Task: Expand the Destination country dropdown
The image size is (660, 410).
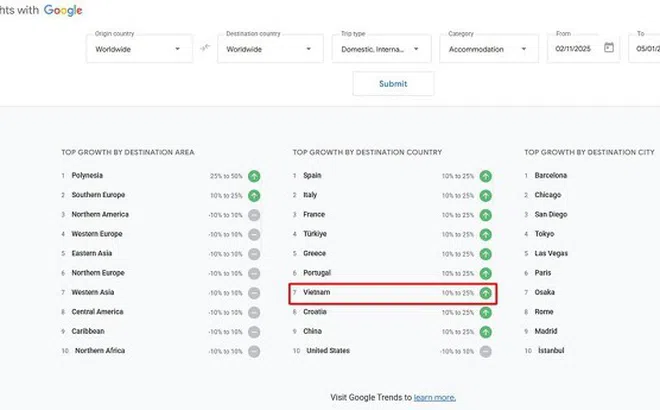Action: tap(272, 47)
